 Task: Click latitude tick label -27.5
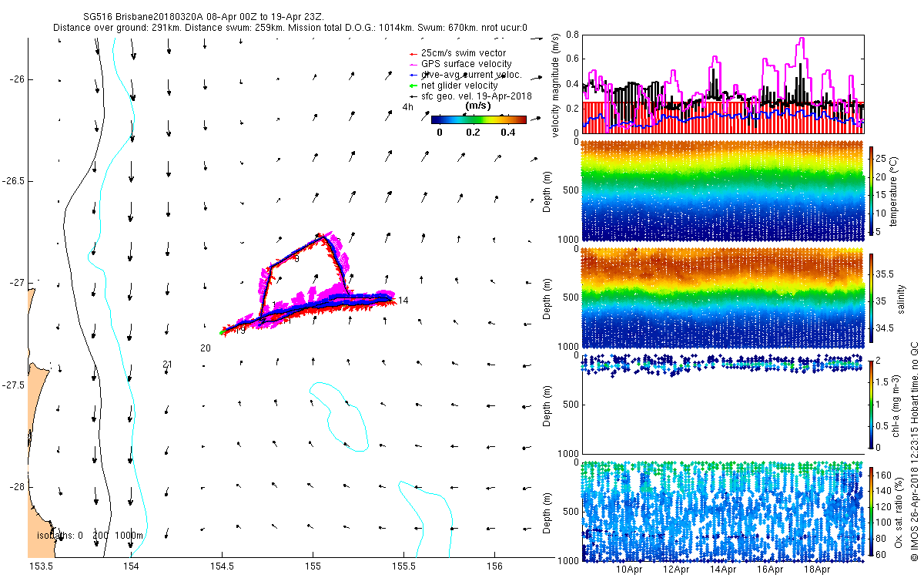(14, 385)
